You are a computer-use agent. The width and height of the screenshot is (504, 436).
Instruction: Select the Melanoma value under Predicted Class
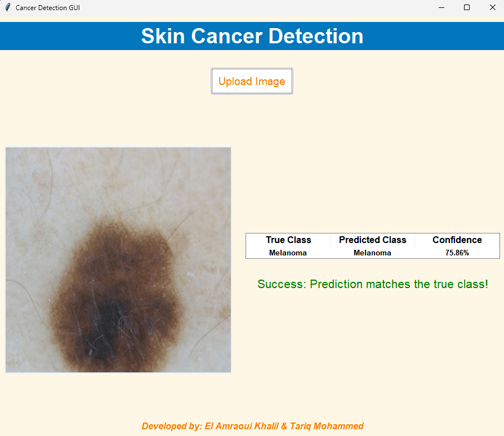(x=372, y=253)
